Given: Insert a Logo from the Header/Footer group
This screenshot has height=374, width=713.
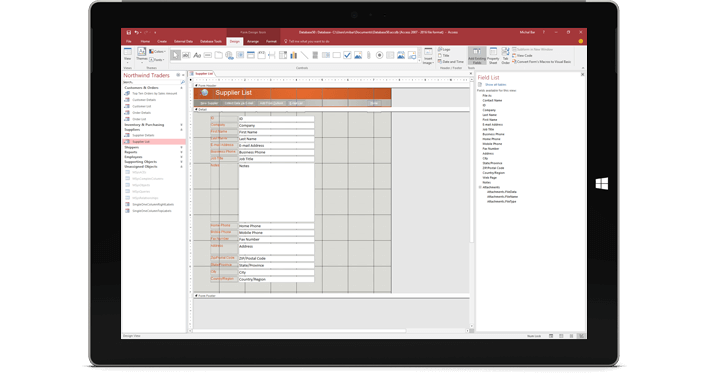Looking at the screenshot, I should [x=444, y=49].
